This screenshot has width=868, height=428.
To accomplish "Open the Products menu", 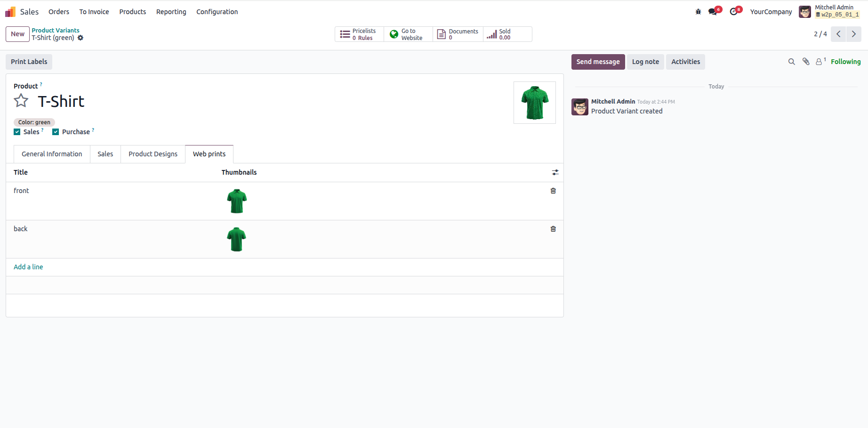I will 133,12.
